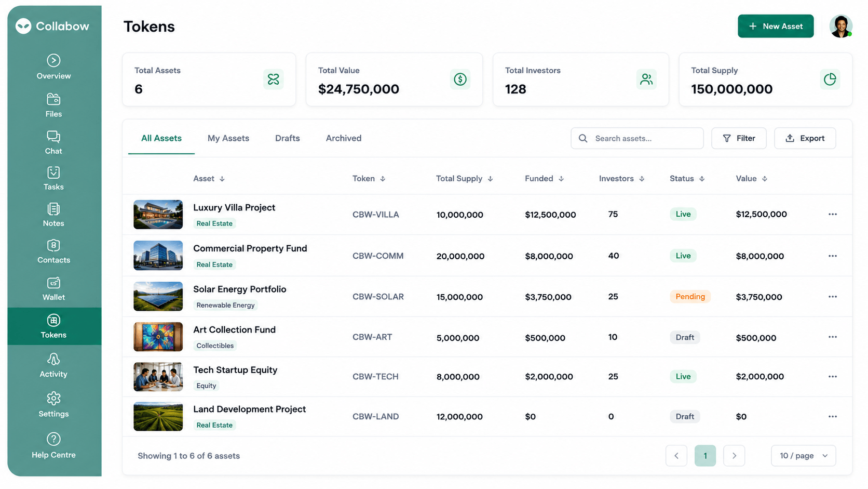Click the Pending status badge
This screenshot has height=489, width=868.
tap(690, 296)
